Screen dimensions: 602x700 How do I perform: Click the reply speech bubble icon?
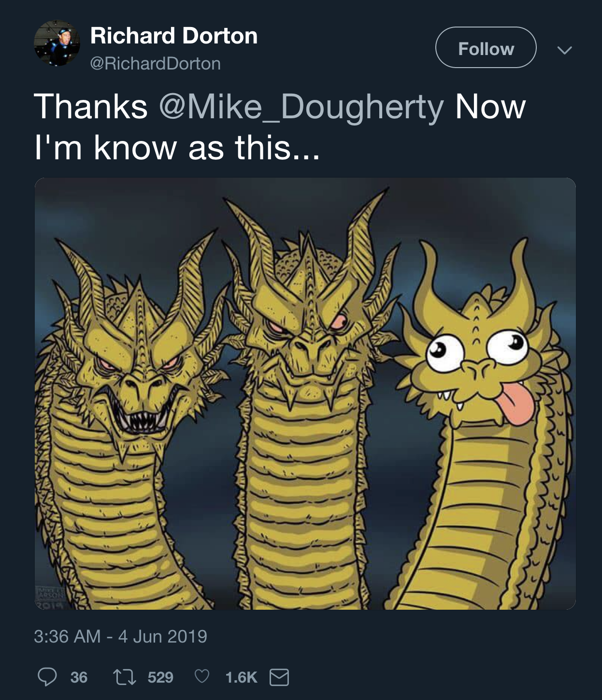47,677
